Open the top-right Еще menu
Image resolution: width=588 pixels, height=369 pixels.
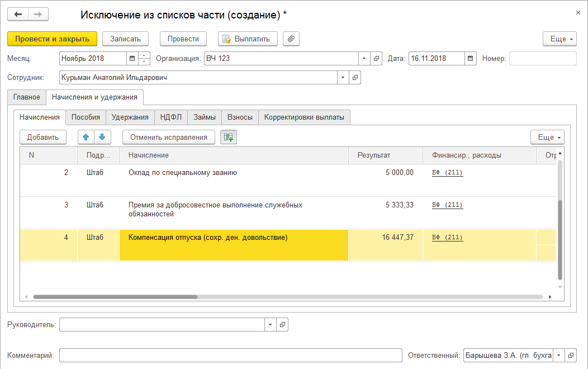[559, 39]
